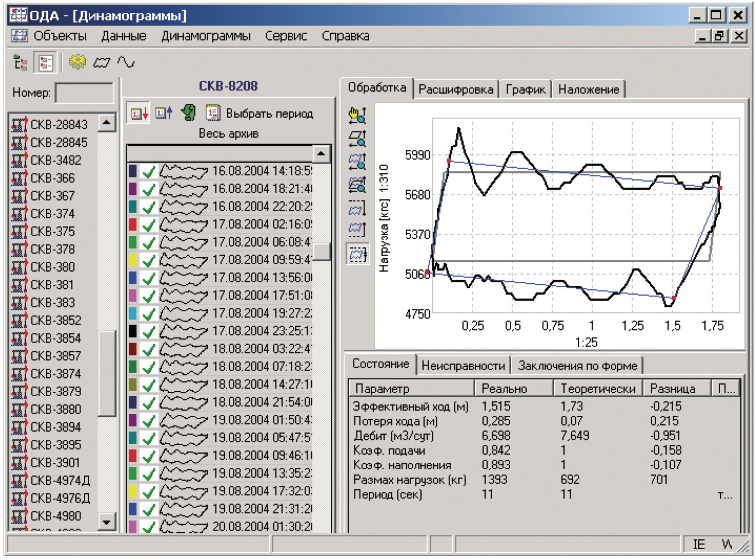Image resolution: width=756 pixels, height=560 pixels.
Task: Select the blue dynamogram zoom tool
Action: click(x=357, y=162)
